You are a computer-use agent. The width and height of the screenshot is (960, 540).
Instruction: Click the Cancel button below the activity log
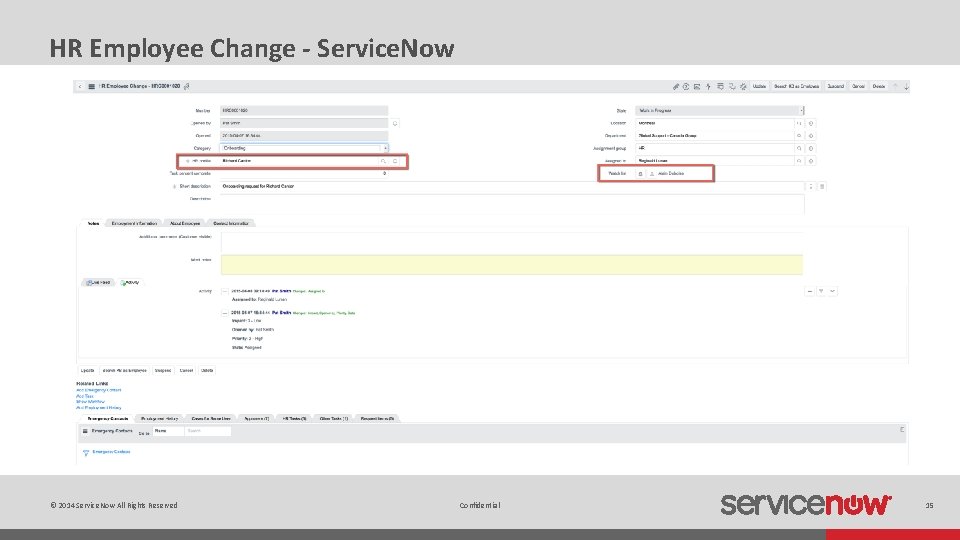point(186,370)
